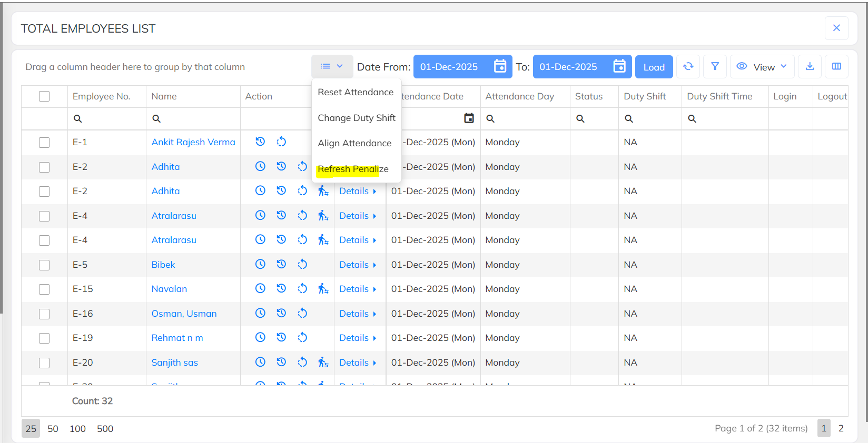This screenshot has width=868, height=443.
Task: Open the column chooser icon
Action: click(836, 67)
